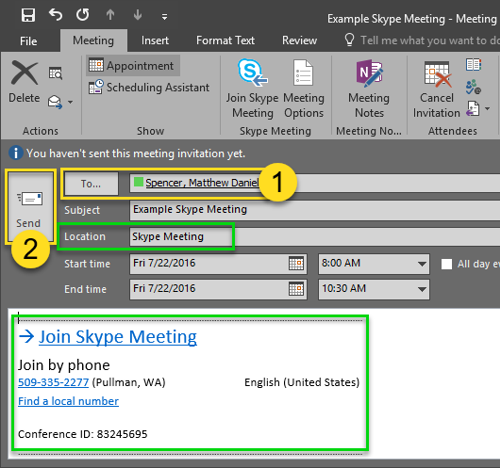This screenshot has height=468, width=500.
Task: Open the 10:30 AM end time dropdown
Action: 422,289
